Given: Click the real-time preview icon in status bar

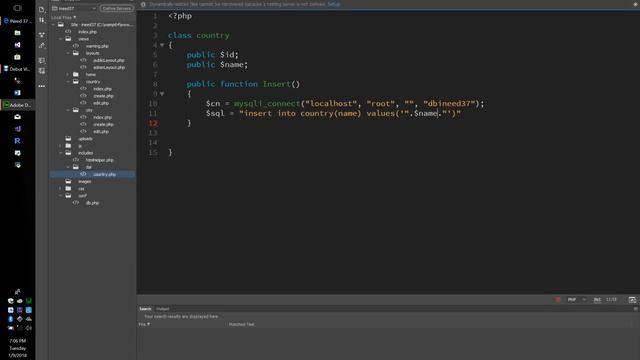Looking at the screenshot, I should click(x=632, y=300).
